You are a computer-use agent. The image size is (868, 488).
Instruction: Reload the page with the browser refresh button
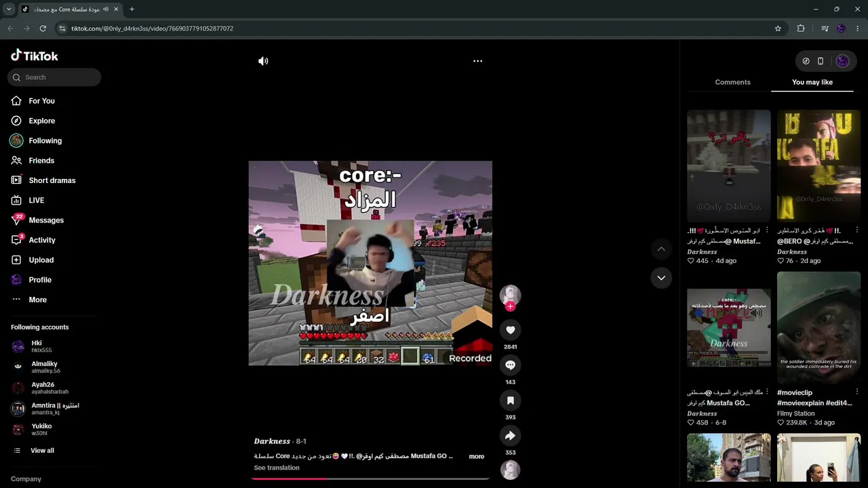pyautogui.click(x=43, y=28)
